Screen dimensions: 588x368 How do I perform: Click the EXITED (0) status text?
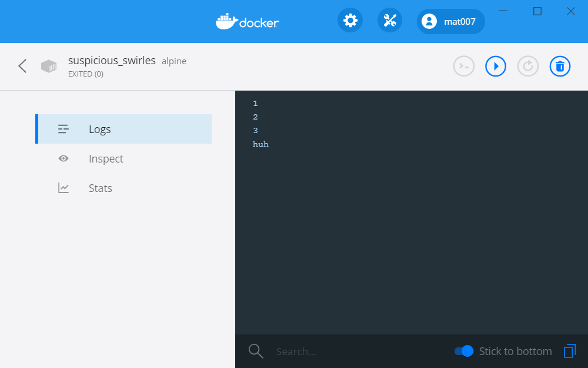(x=86, y=74)
